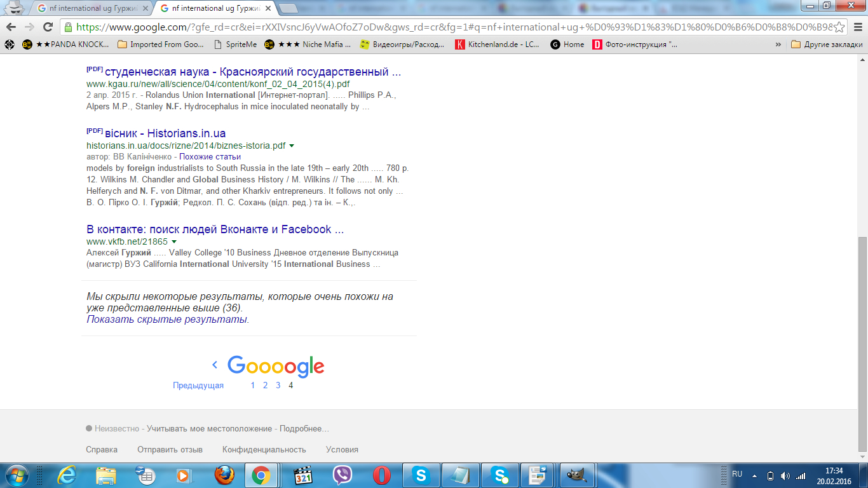Viewport: 868px width, 488px height.
Task: Click Учитывать мое местоположение link
Action: [x=209, y=429]
